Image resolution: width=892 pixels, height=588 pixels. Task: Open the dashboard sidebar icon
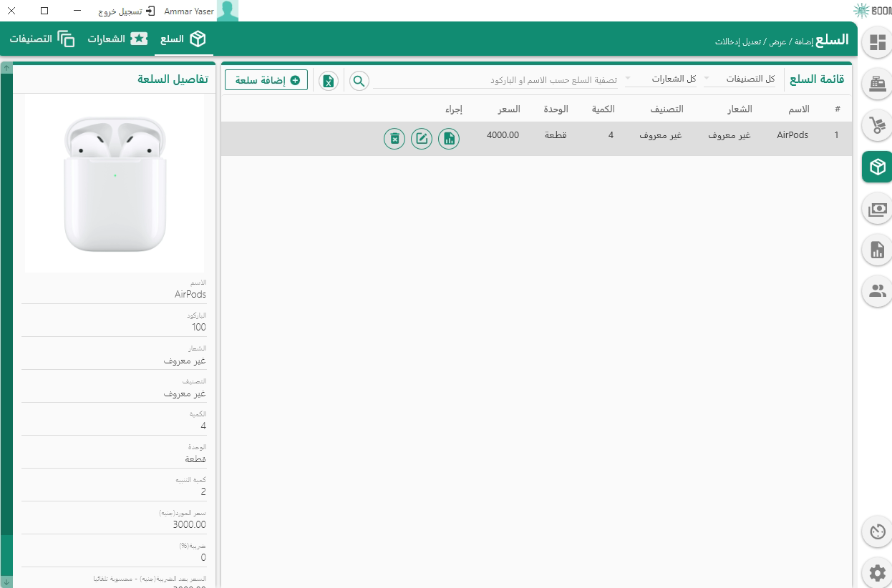coord(877,42)
